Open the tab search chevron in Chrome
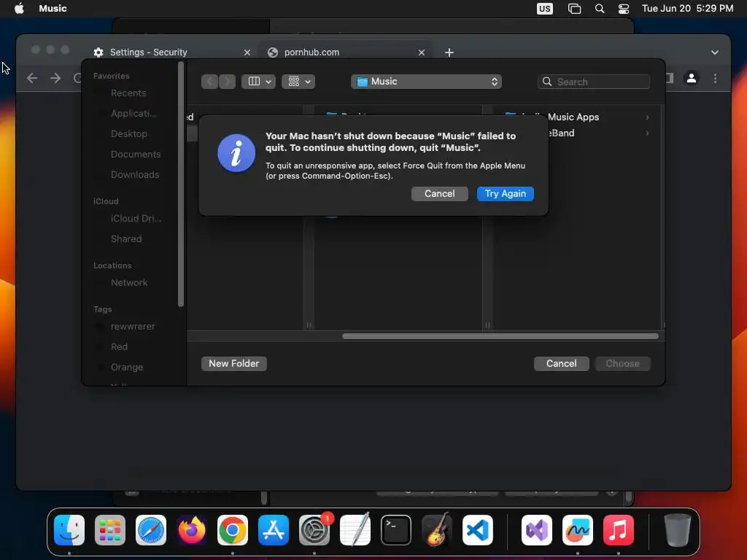 (715, 52)
